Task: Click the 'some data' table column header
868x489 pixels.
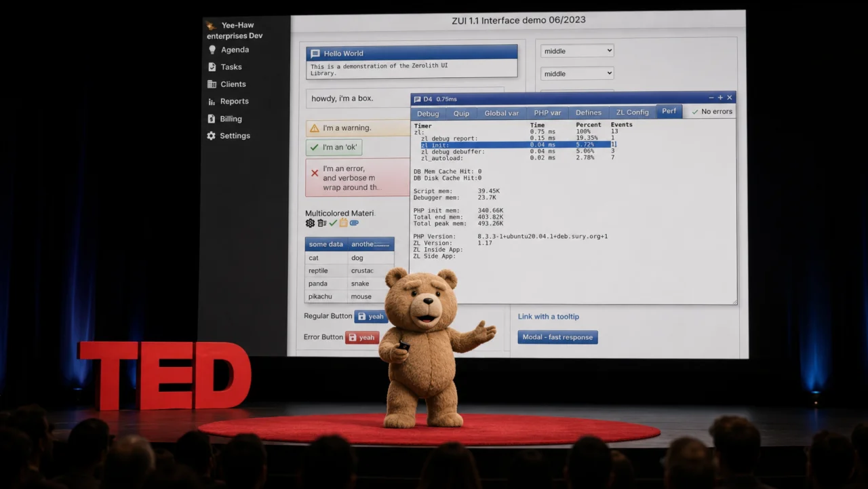Action: pyautogui.click(x=326, y=244)
